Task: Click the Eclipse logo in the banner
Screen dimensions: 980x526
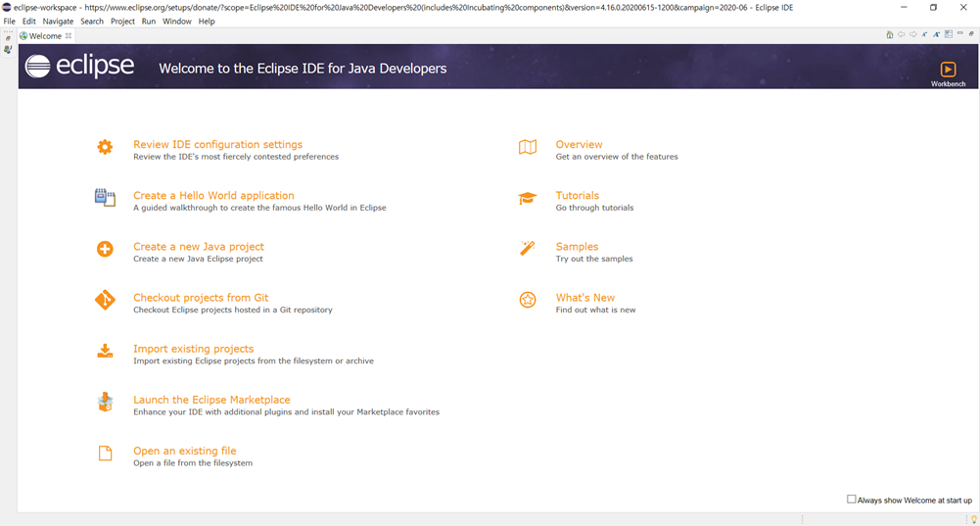Action: pos(79,66)
